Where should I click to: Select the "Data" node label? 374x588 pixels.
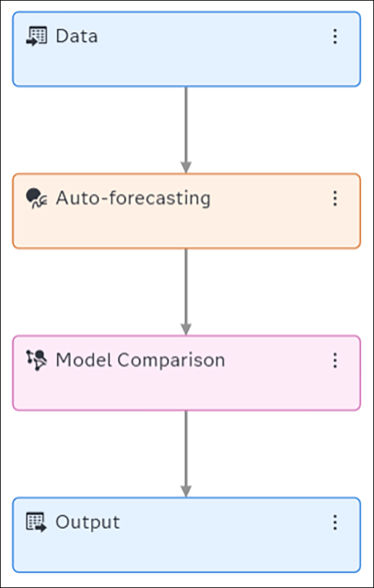(x=77, y=36)
